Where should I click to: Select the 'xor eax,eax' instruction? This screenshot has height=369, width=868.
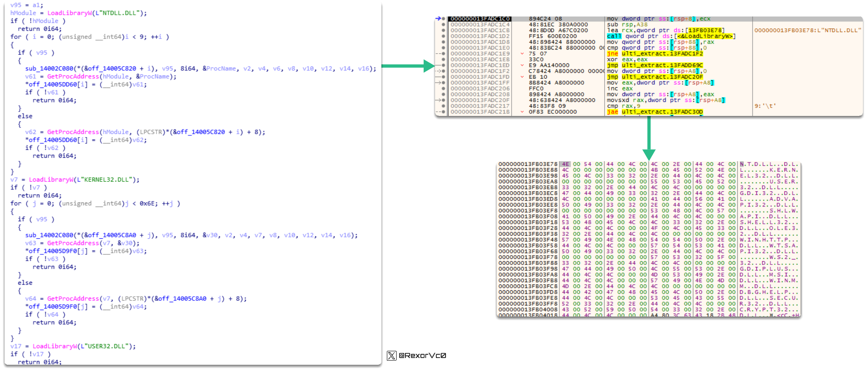[627, 60]
